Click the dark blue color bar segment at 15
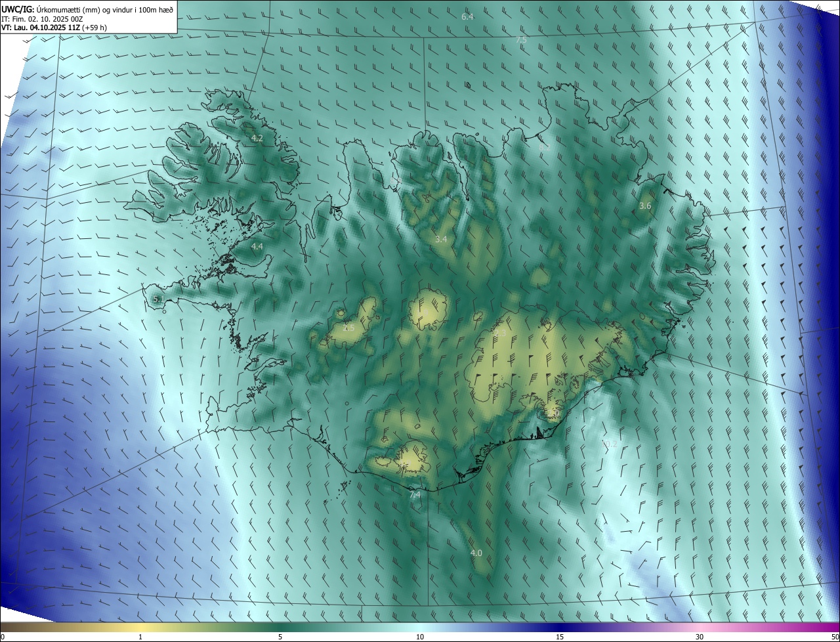 560,627
